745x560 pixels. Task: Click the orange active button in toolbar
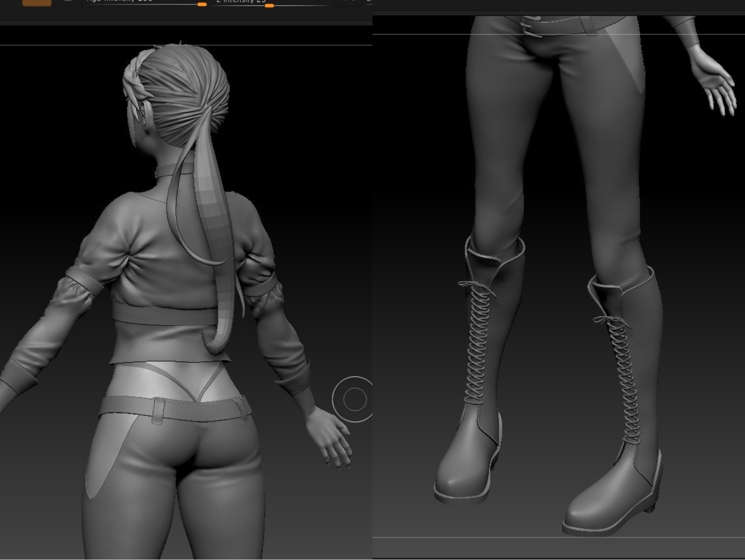click(36, 2)
